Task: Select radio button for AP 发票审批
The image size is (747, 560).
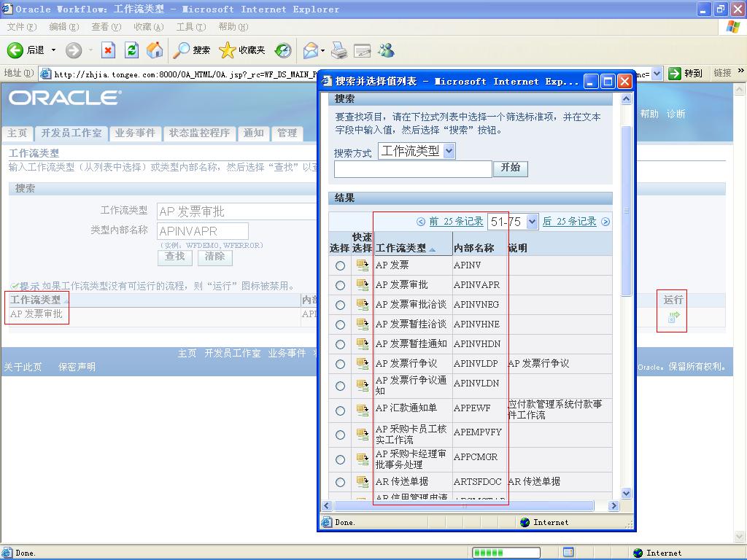Action: [x=340, y=285]
